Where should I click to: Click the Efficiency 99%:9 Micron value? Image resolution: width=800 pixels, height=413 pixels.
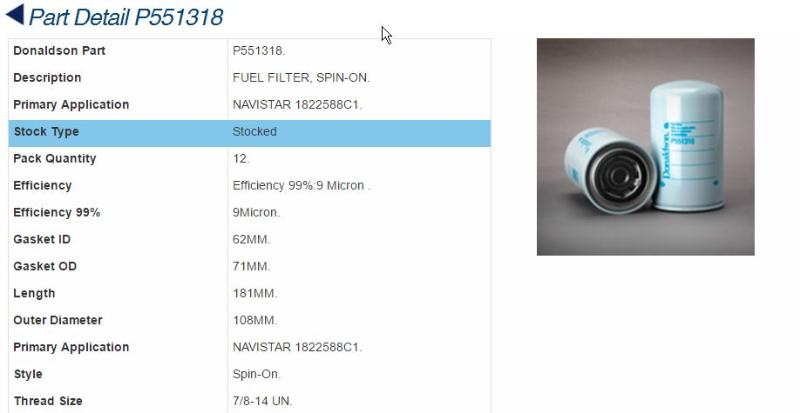301,186
